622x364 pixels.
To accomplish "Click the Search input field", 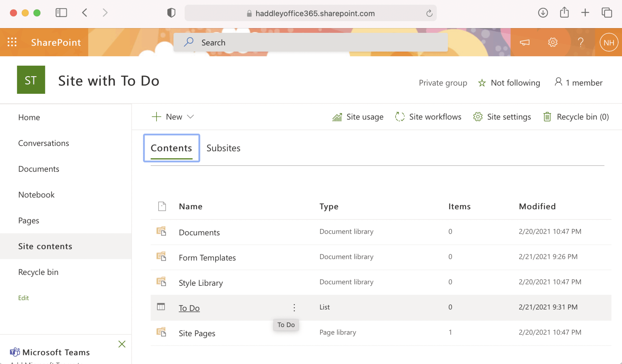I will click(x=310, y=43).
